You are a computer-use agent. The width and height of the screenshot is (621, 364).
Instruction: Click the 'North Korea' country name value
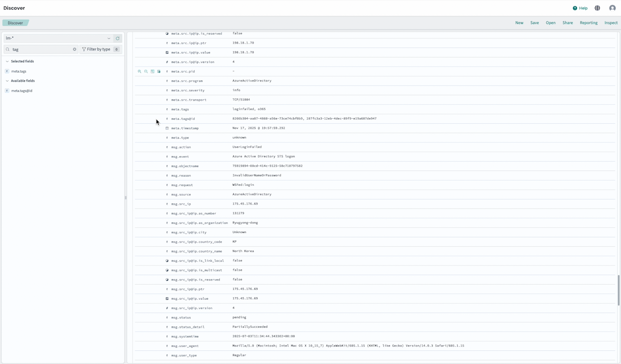click(x=243, y=251)
